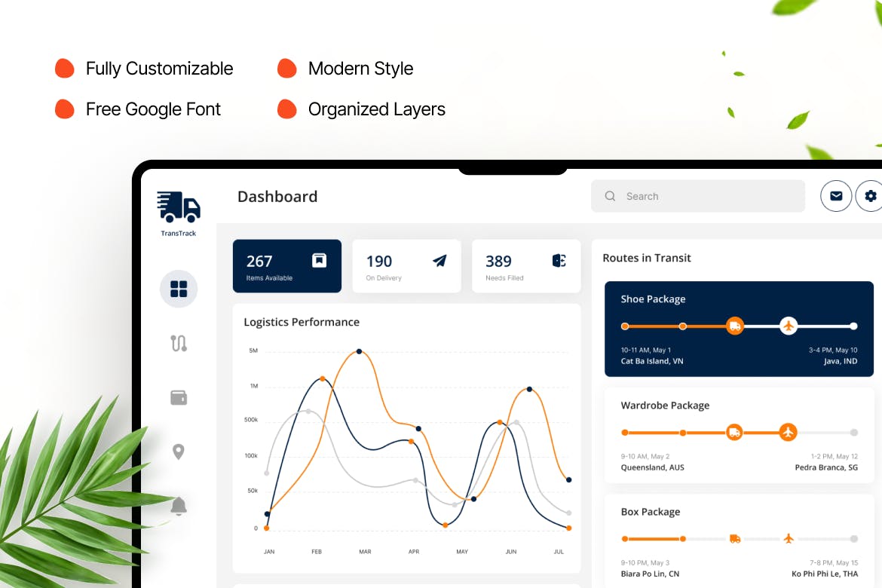This screenshot has height=588, width=882.
Task: Click inside the Search field
Action: point(697,196)
